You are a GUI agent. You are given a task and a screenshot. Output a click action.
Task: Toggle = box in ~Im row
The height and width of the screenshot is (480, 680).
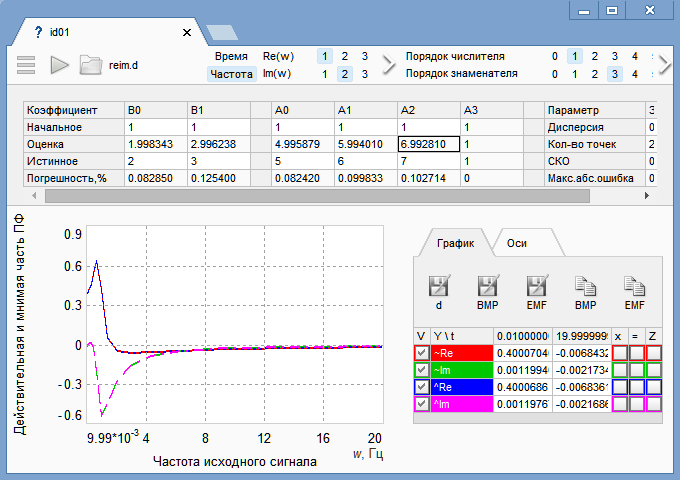pyautogui.click(x=637, y=370)
